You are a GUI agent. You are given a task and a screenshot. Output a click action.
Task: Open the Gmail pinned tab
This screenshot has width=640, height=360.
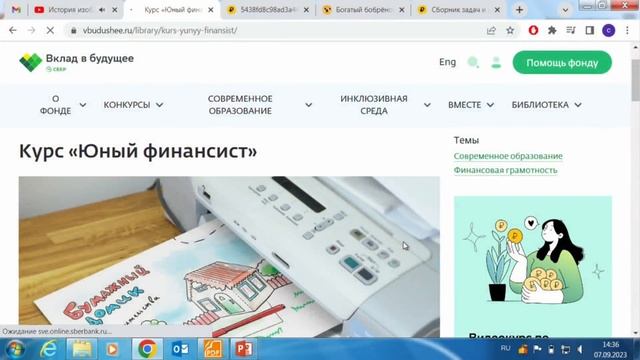tap(16, 10)
